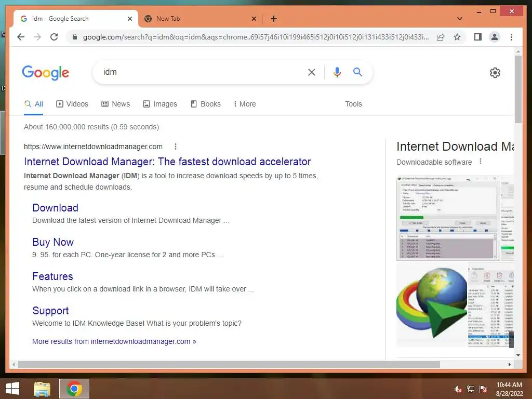Screen dimensions: 532x399
Task: Close the 'idm - Google Search' tab
Action: [x=129, y=19]
